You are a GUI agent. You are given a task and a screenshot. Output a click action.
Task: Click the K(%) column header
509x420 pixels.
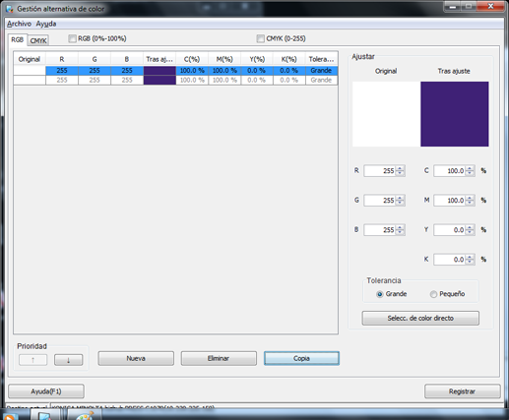click(289, 59)
